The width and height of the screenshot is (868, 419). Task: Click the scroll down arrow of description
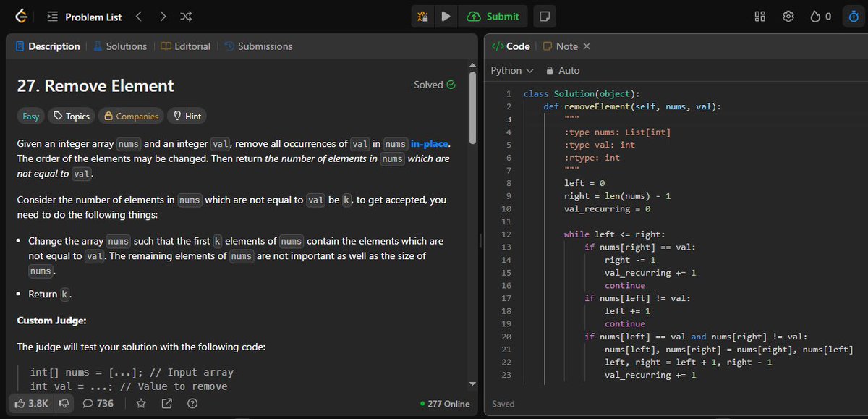point(473,383)
